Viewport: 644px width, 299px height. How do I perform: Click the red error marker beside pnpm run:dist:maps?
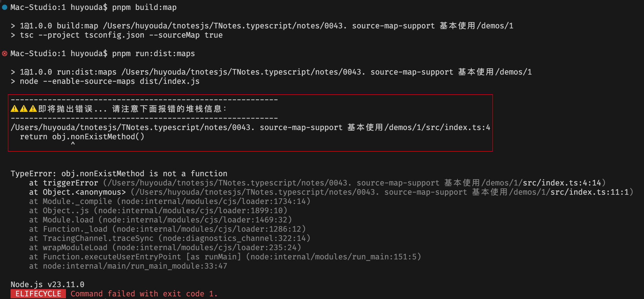coord(5,53)
